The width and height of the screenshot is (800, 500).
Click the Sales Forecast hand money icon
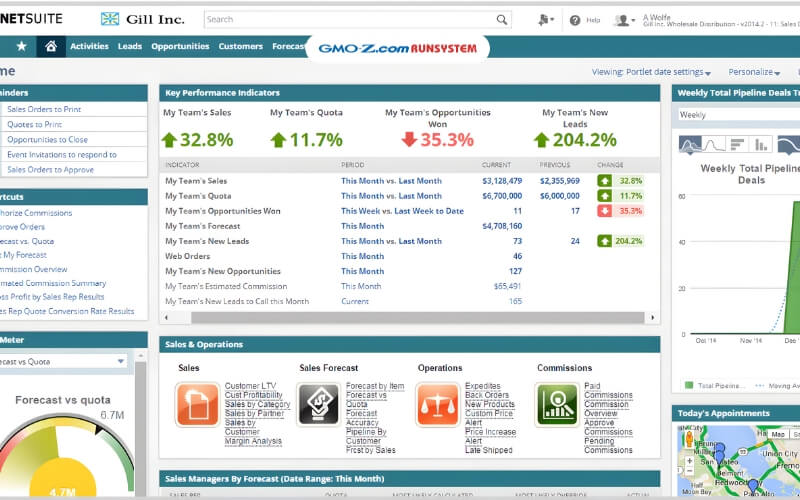click(x=318, y=405)
